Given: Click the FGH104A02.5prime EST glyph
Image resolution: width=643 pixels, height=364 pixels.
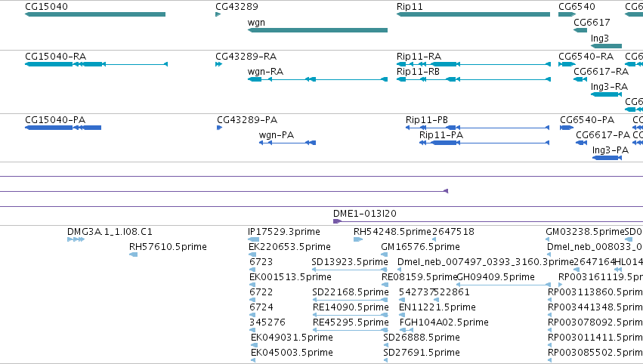Looking at the screenshot, I should 407,330.
